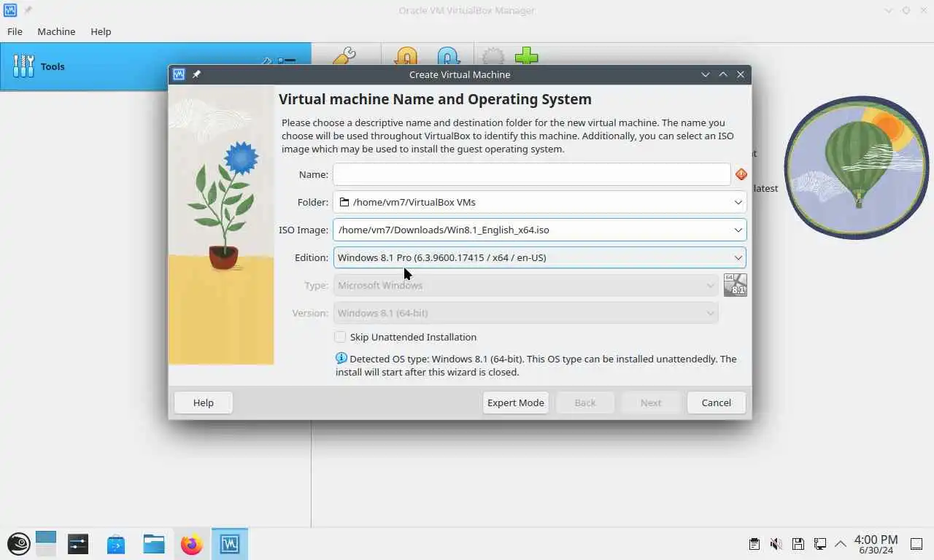Minimize the Create Virtual Machine dialog
Viewport: 934px width, 560px height.
(x=706, y=74)
